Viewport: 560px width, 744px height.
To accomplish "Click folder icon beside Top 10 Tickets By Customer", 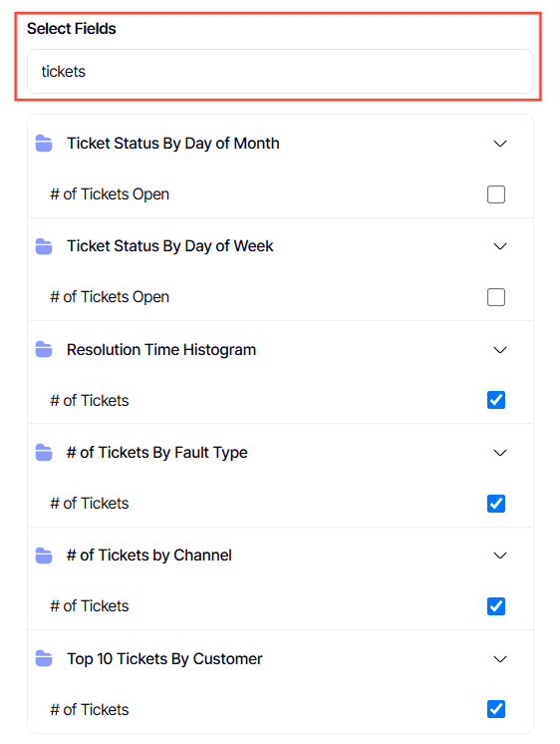I will tap(44, 658).
